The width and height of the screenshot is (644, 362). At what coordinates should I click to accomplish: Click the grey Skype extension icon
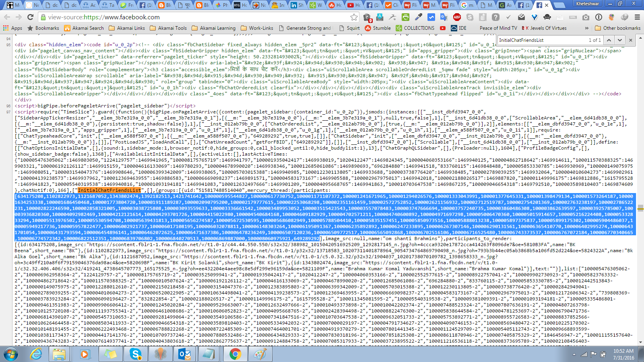470,17
